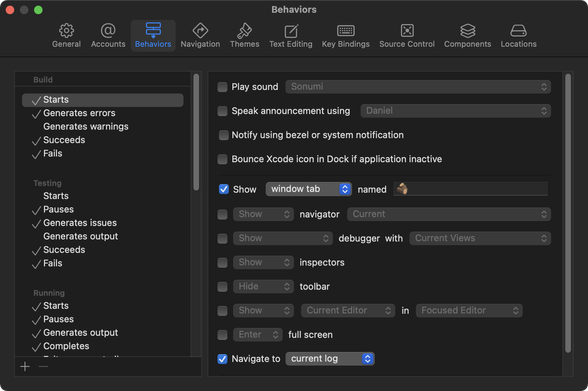Open the Source Control preferences icon
Image resolution: width=588 pixels, height=391 pixels.
[407, 31]
